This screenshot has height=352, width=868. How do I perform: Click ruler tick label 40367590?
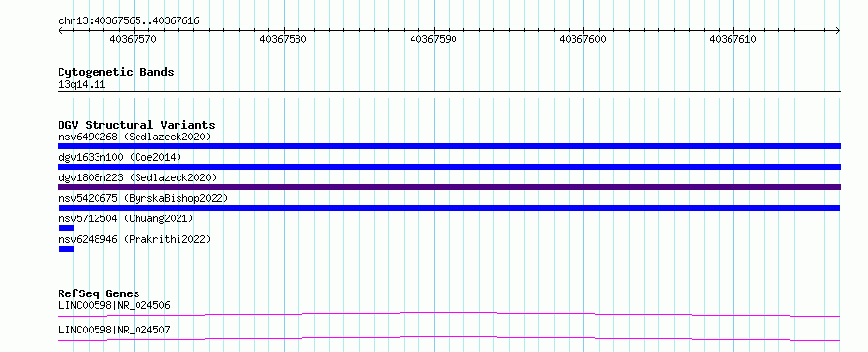[433, 39]
